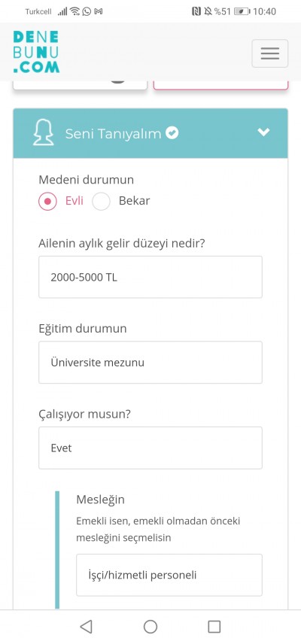Open the hamburger navigation menu

270,53
